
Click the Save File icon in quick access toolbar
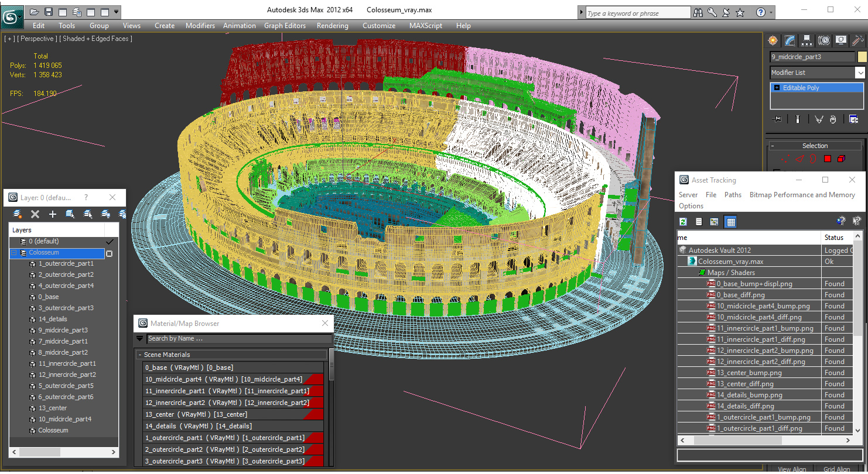[x=49, y=12]
